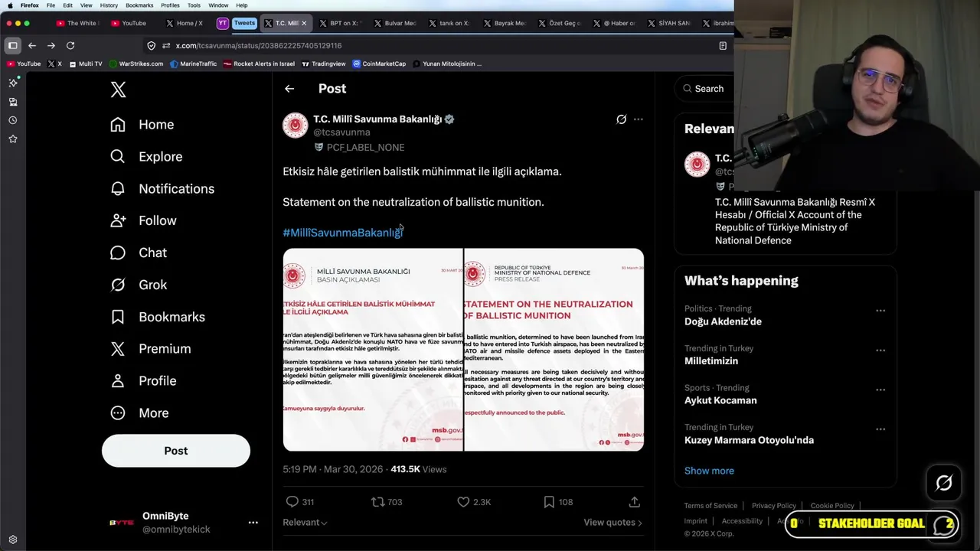The height and width of the screenshot is (551, 980).
Task: Close the current T.C. Millî tab
Action: [304, 23]
